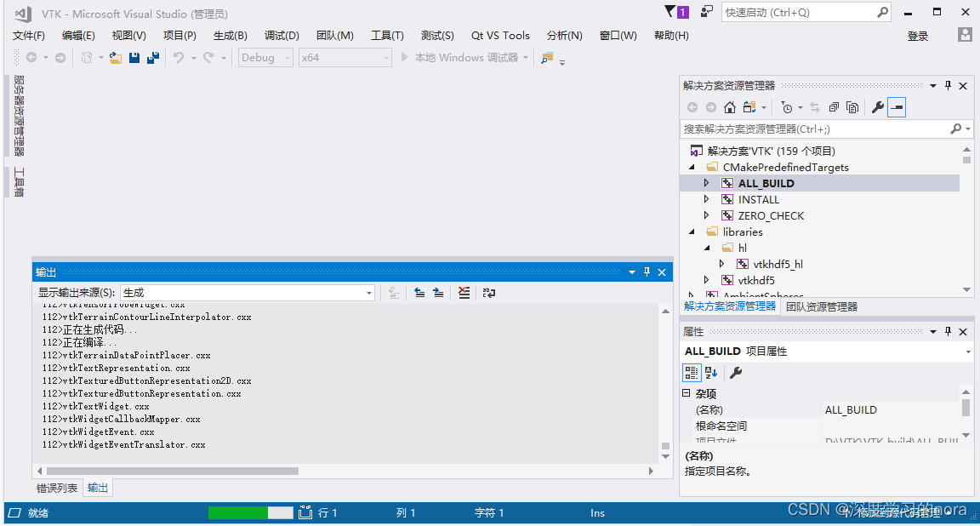This screenshot has width=980, height=526.
Task: Collapse the CMakePredefinedTargets folder
Action: [692, 167]
